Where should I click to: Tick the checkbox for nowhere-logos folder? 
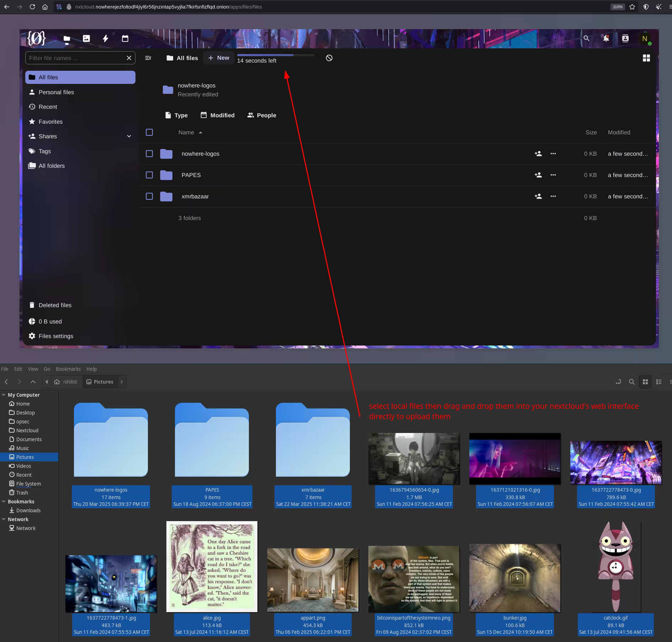coord(149,154)
